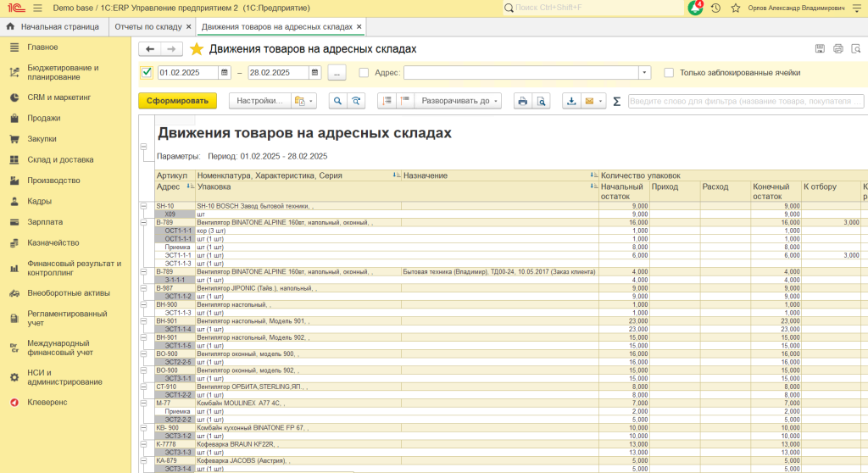Open the Продажи section
Screen dimensions: 868x473
tap(44, 118)
